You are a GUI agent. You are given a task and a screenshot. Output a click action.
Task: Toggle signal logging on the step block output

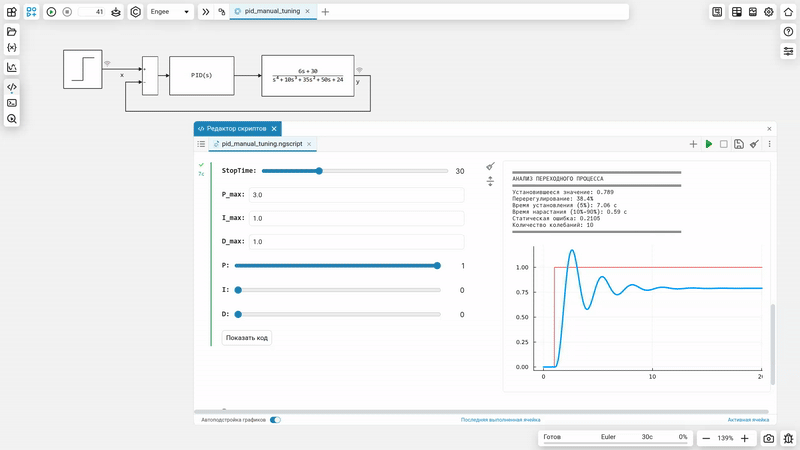pyautogui.click(x=107, y=63)
